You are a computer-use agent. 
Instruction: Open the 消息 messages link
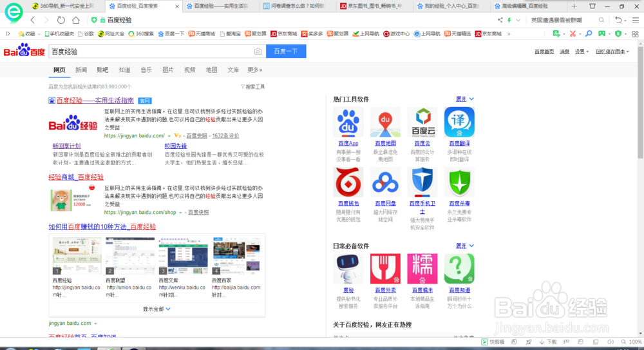pos(564,52)
